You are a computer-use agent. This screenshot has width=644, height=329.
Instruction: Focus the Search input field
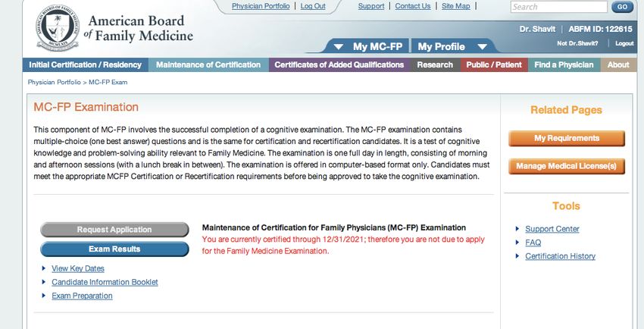[x=558, y=7]
